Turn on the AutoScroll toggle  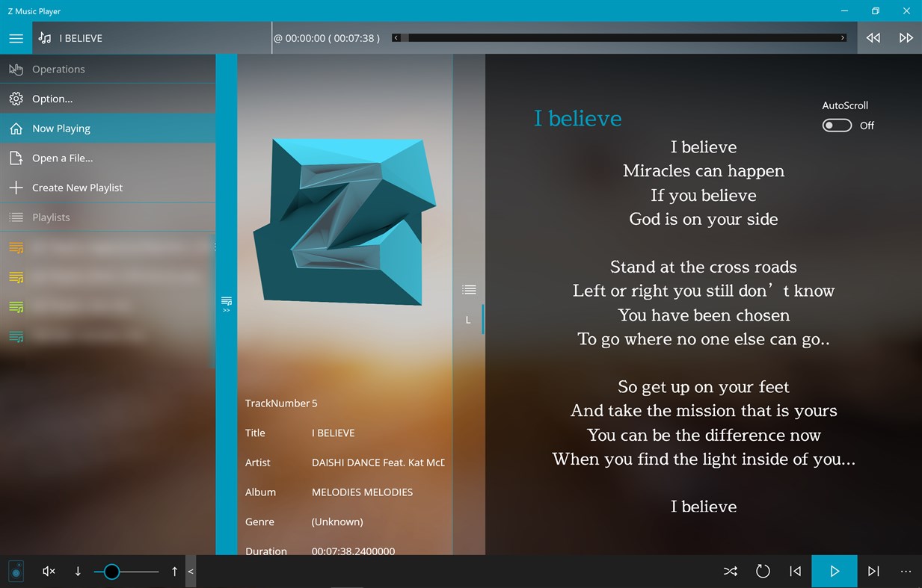[x=837, y=125]
